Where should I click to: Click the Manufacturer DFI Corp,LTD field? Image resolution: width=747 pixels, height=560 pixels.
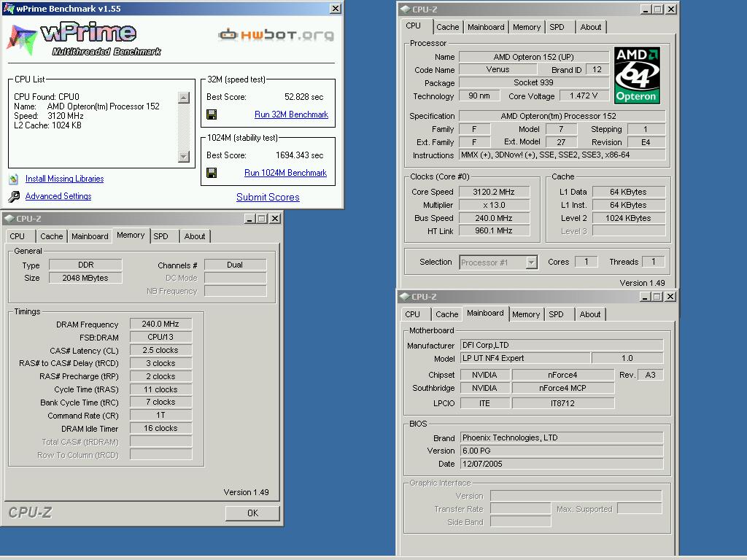(562, 345)
